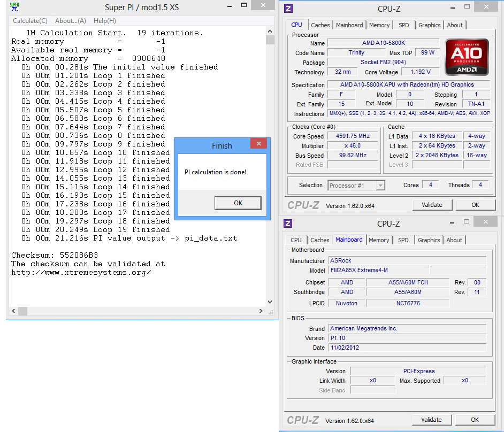
Task: Click the Core Speed value 4591.75 MHz
Action: (353, 136)
